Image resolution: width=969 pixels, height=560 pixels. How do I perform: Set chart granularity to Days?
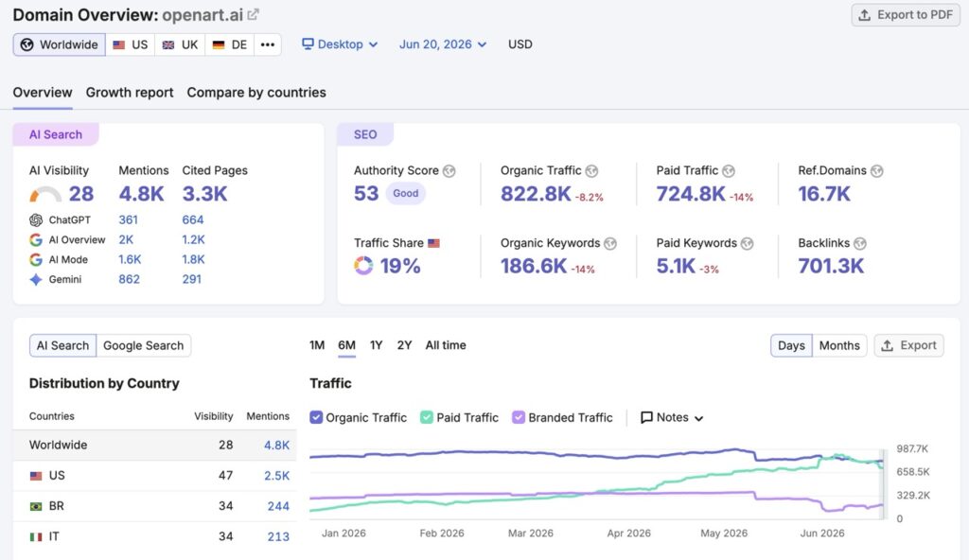[x=791, y=345]
